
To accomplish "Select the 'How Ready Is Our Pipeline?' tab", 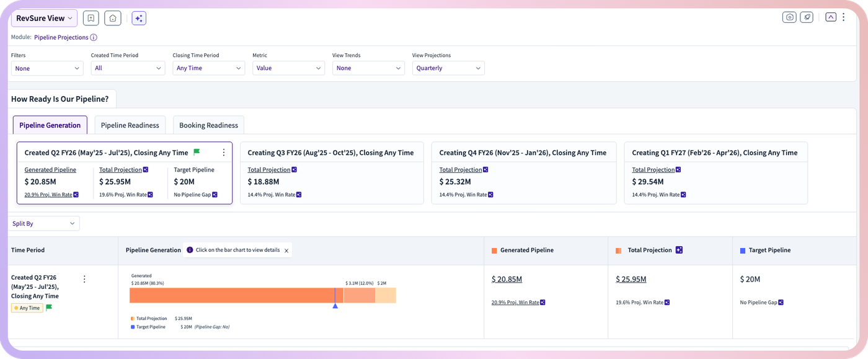I will pos(60,99).
